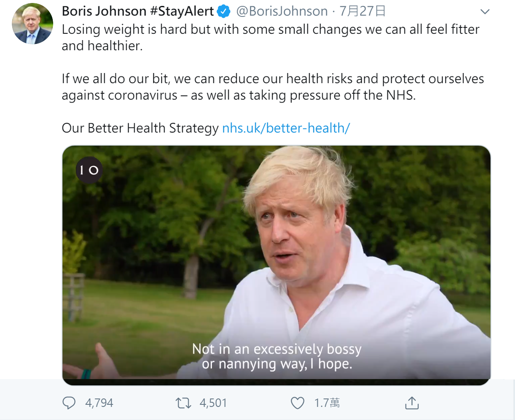515x420 pixels.
Task: Open the @BorisJohnson handle
Action: [282, 11]
